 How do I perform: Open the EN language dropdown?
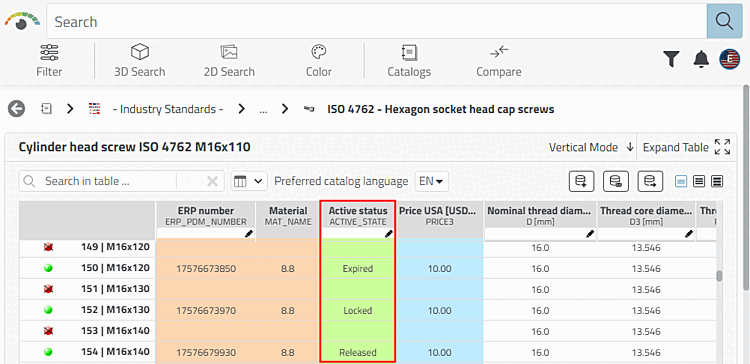click(x=431, y=181)
